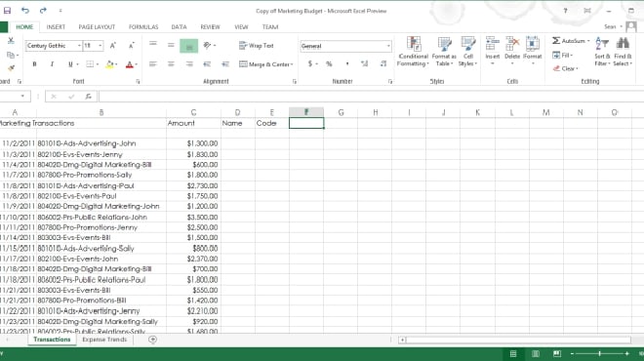The image size is (644, 361).
Task: Click the Accounting dollar format icon
Action: pos(310,63)
